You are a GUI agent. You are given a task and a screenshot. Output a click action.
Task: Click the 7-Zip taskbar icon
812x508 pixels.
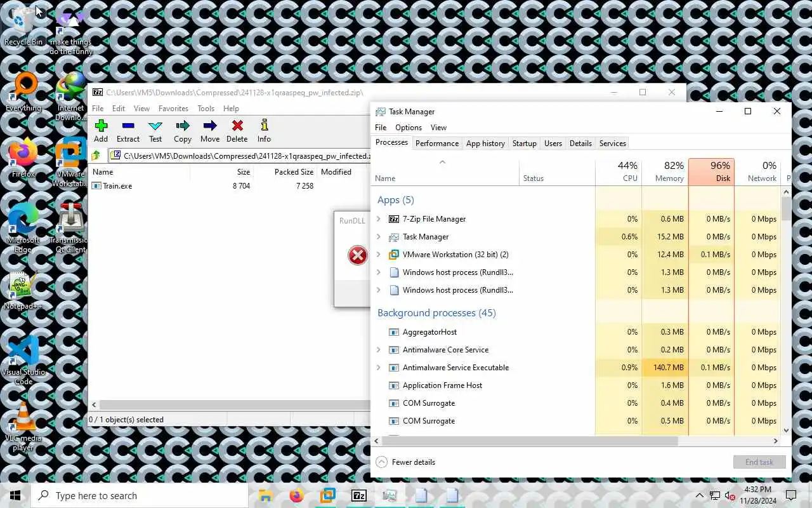pyautogui.click(x=358, y=495)
